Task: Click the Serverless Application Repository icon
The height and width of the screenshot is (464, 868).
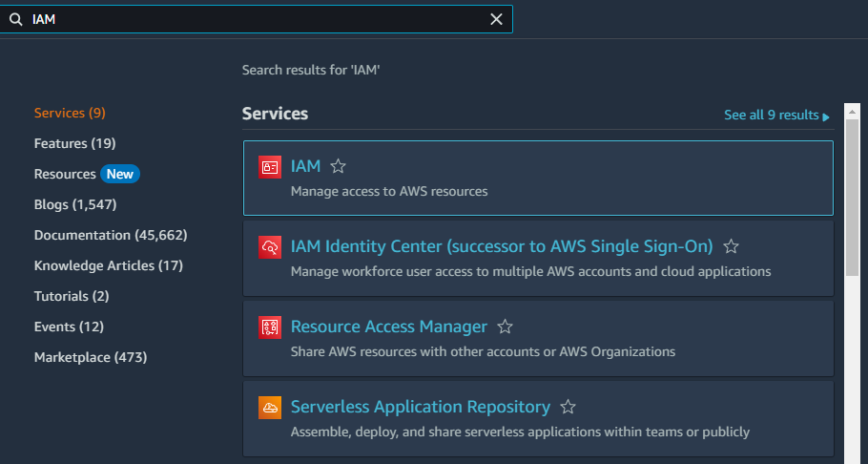Action: point(270,408)
